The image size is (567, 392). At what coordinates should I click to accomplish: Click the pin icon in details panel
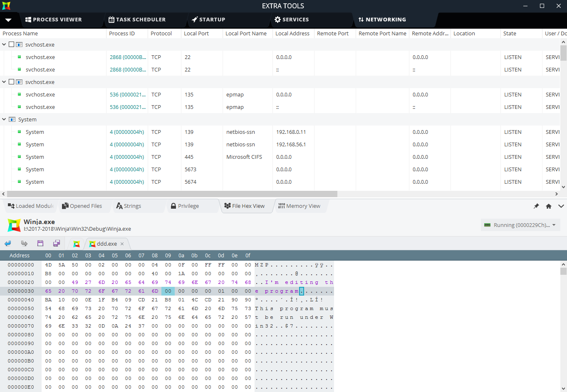tap(536, 206)
